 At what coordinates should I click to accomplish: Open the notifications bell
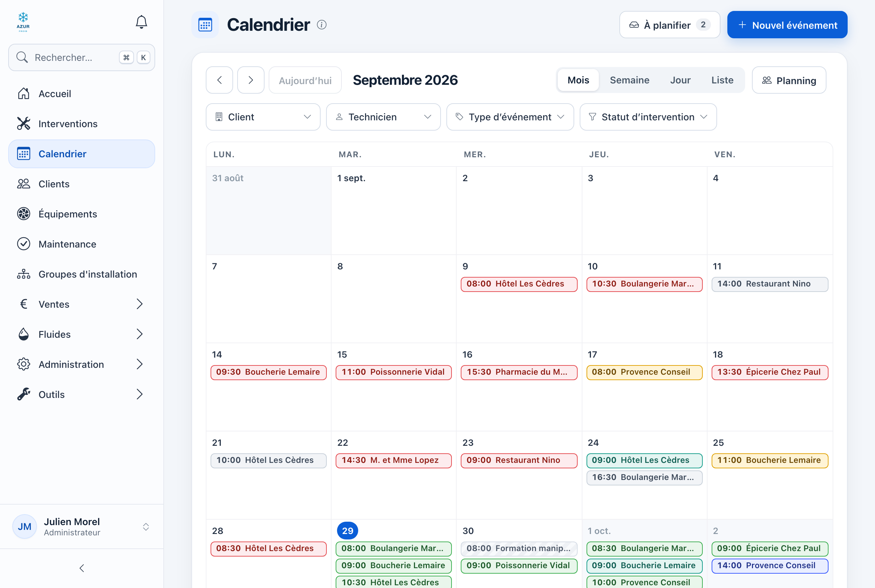click(142, 22)
